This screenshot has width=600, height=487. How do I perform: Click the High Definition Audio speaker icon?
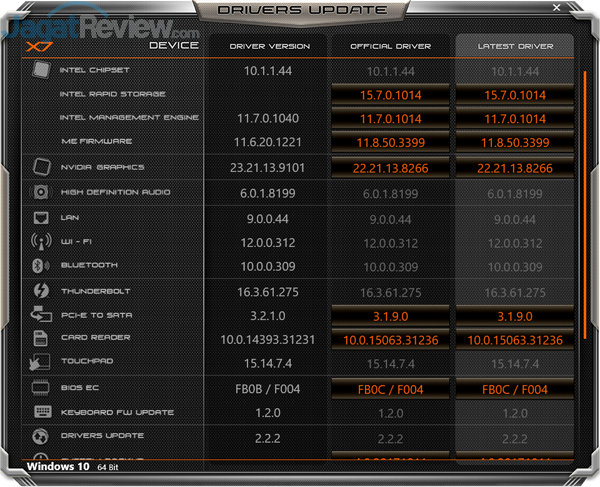tap(41, 192)
